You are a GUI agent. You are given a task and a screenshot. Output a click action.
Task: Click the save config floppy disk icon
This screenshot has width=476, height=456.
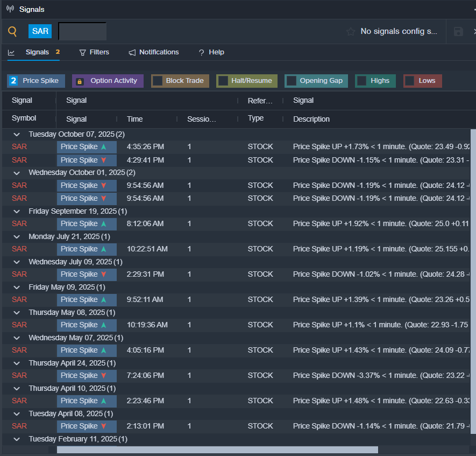458,31
